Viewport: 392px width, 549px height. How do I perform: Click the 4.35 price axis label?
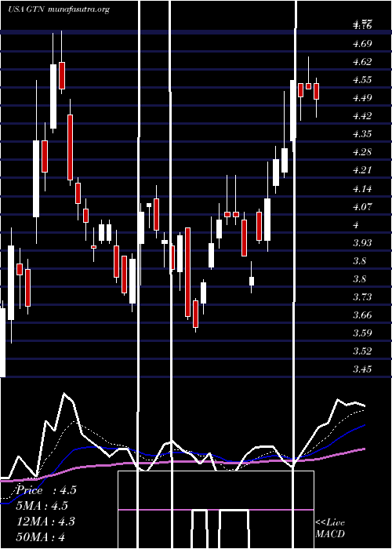tap(362, 134)
